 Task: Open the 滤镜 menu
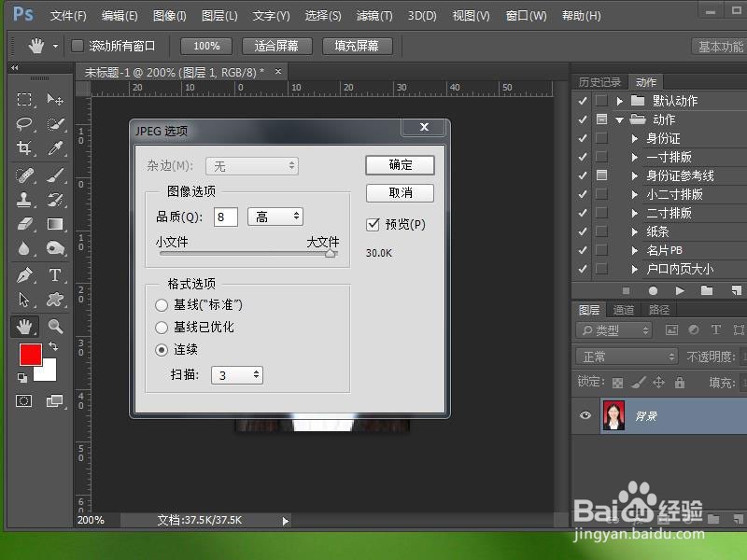pos(373,15)
